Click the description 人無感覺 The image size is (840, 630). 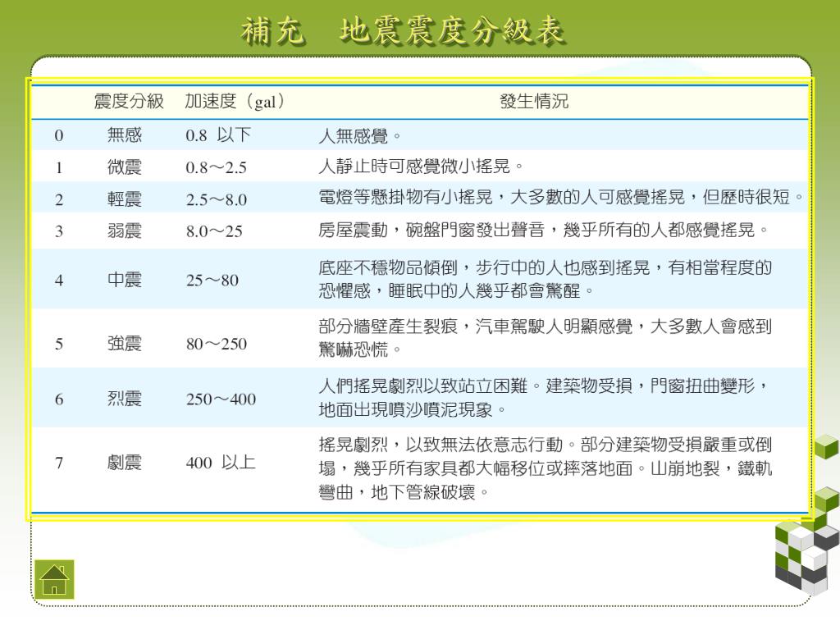[x=359, y=136]
